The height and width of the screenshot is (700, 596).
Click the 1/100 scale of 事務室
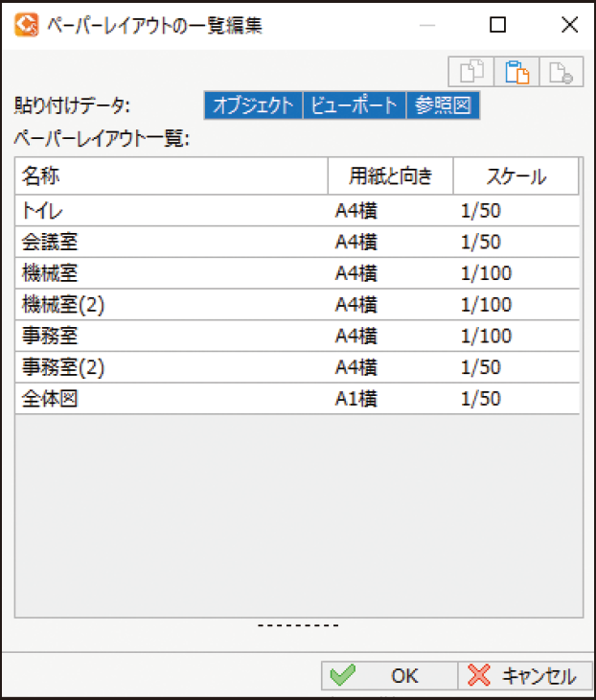pos(486,337)
